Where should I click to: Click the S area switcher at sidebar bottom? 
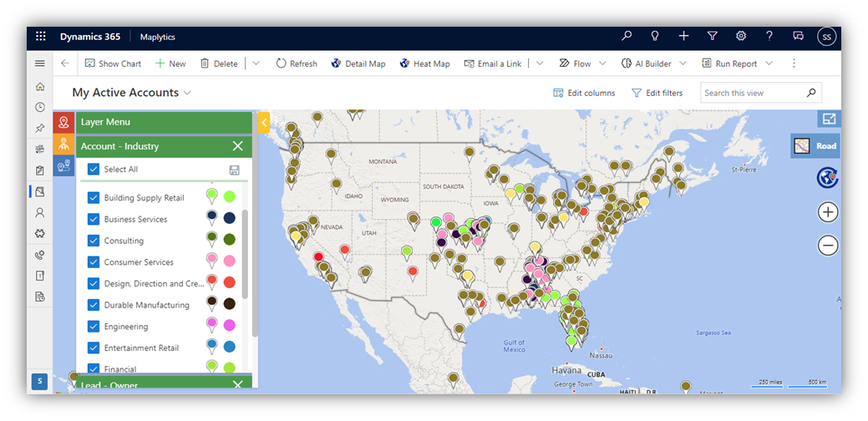coord(40,381)
